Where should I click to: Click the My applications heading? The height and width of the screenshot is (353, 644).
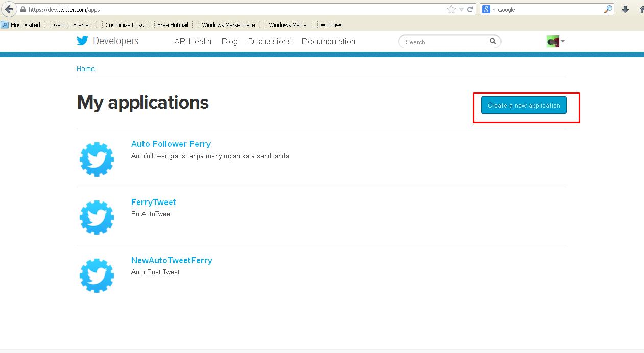(143, 103)
